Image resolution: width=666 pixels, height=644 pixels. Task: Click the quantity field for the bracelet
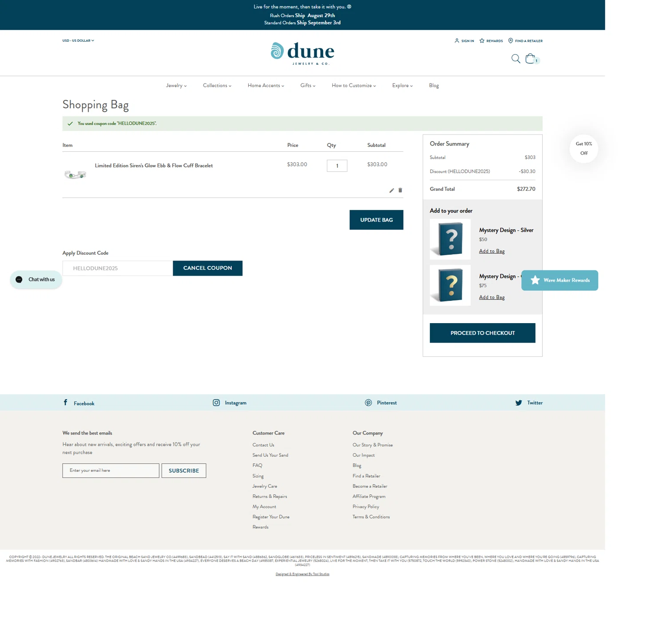point(337,166)
